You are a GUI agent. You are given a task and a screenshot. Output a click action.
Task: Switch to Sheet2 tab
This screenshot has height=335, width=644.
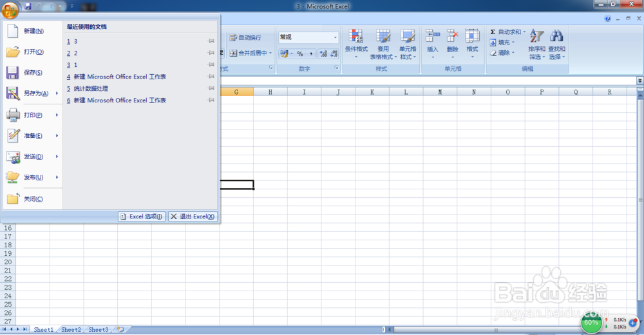(71, 330)
